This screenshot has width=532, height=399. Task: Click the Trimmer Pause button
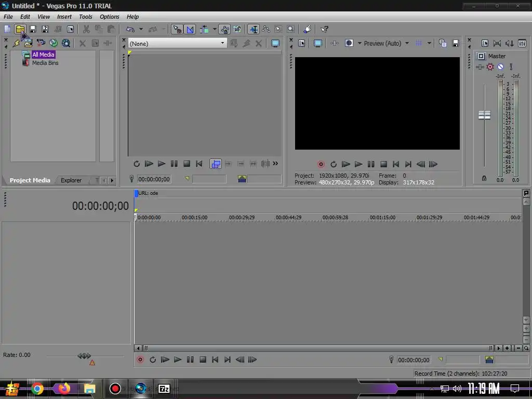pyautogui.click(x=174, y=164)
